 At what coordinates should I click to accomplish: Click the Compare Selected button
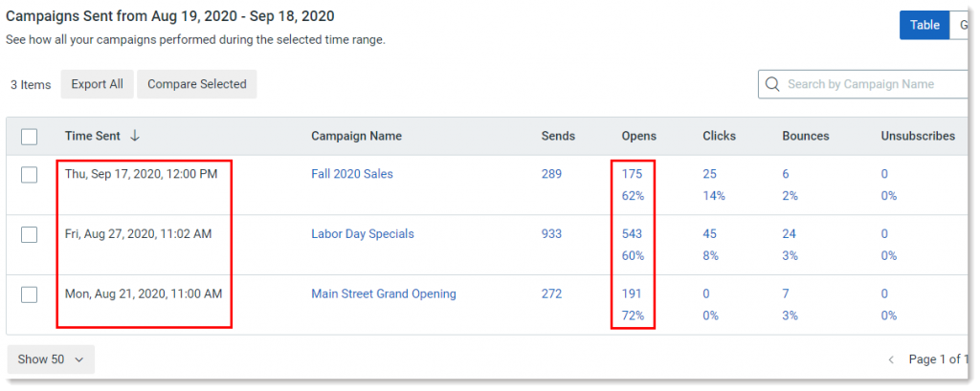pyautogui.click(x=197, y=84)
